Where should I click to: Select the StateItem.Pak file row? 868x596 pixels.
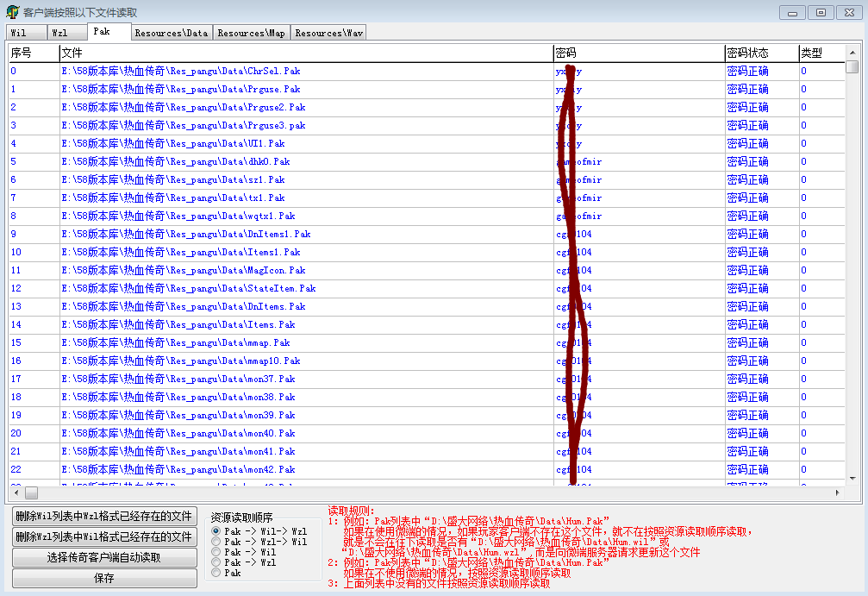pos(427,288)
